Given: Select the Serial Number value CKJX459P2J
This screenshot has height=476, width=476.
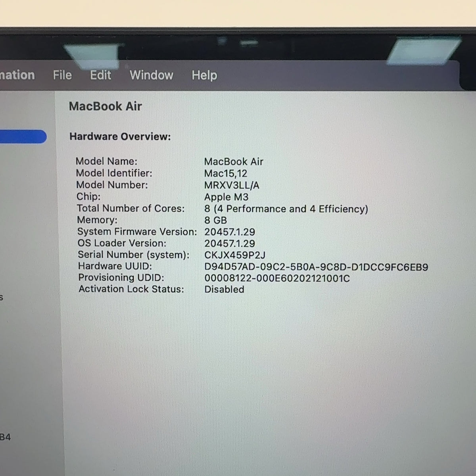Looking at the screenshot, I should click(x=235, y=255).
